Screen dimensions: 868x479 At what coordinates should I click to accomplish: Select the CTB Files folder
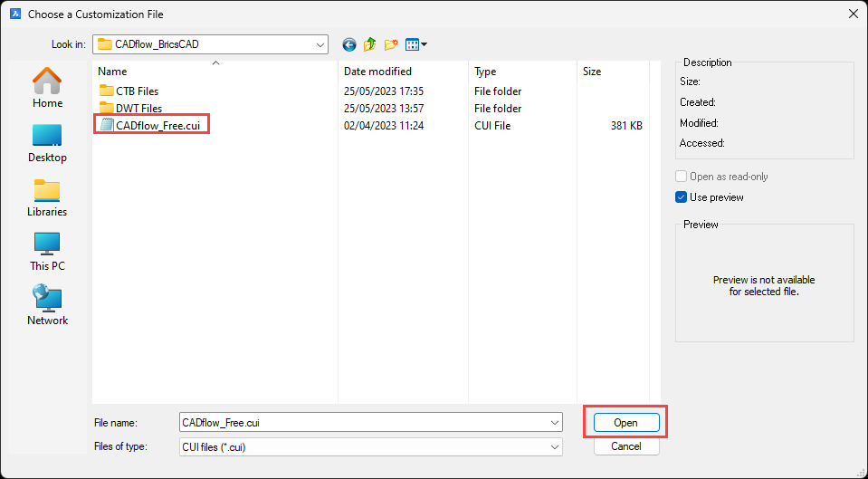pos(129,91)
